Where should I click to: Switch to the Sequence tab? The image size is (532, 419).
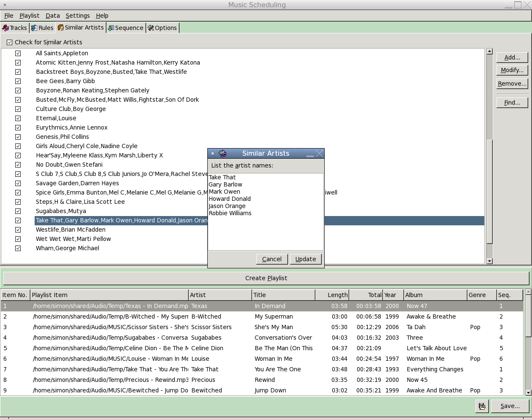click(x=126, y=28)
